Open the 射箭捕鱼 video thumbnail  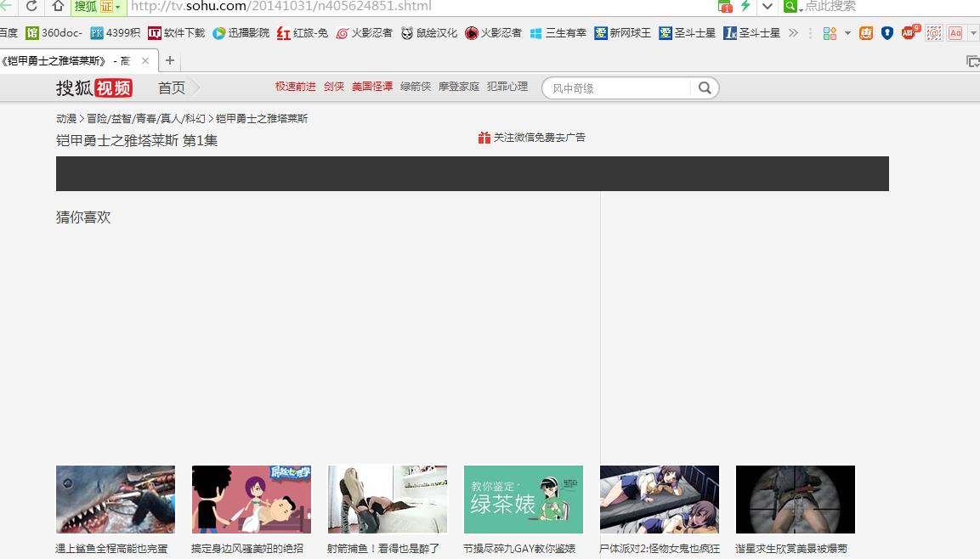pyautogui.click(x=388, y=499)
